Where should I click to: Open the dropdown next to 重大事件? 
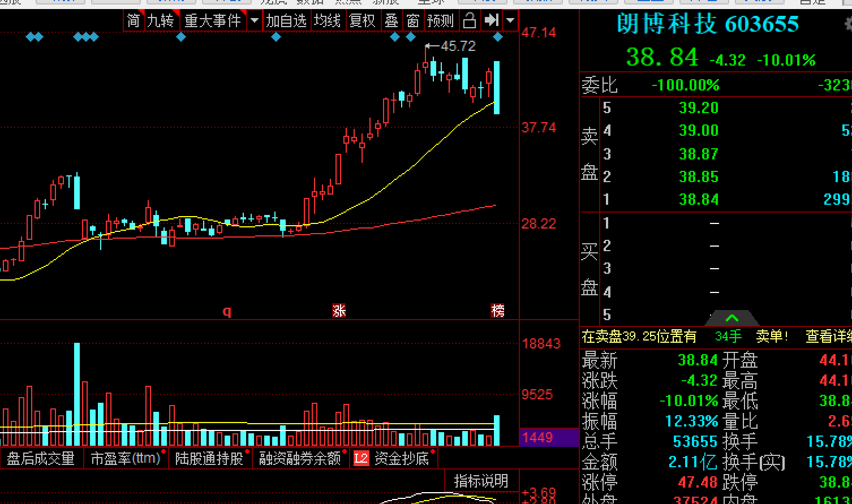tap(254, 21)
